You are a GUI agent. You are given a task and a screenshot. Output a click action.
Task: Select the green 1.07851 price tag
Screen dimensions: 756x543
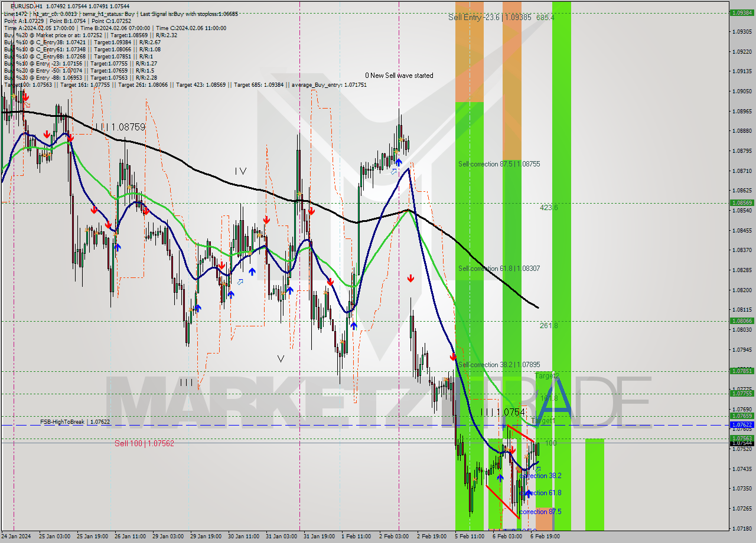pyautogui.click(x=742, y=371)
